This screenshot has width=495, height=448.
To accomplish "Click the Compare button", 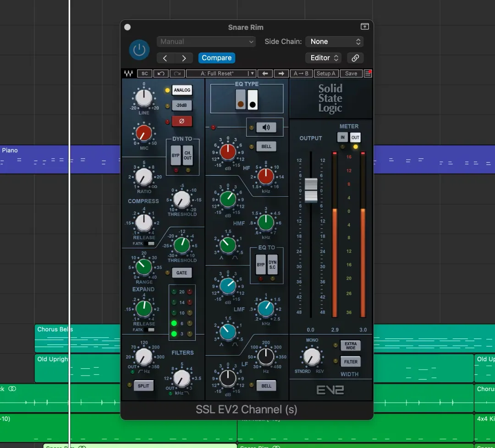I will pos(216,58).
